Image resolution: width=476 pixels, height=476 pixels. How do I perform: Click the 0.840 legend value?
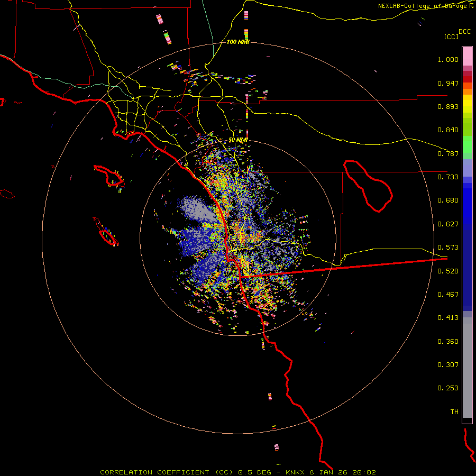tap(448, 130)
